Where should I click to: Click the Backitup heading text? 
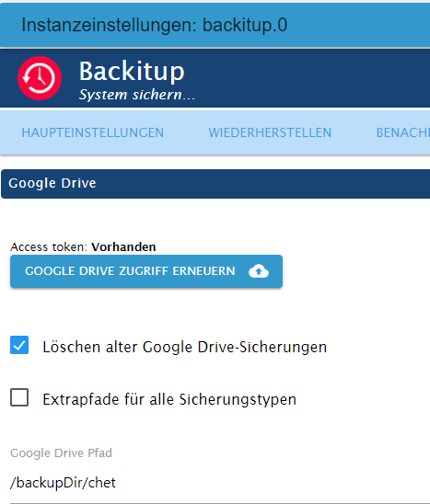[132, 72]
